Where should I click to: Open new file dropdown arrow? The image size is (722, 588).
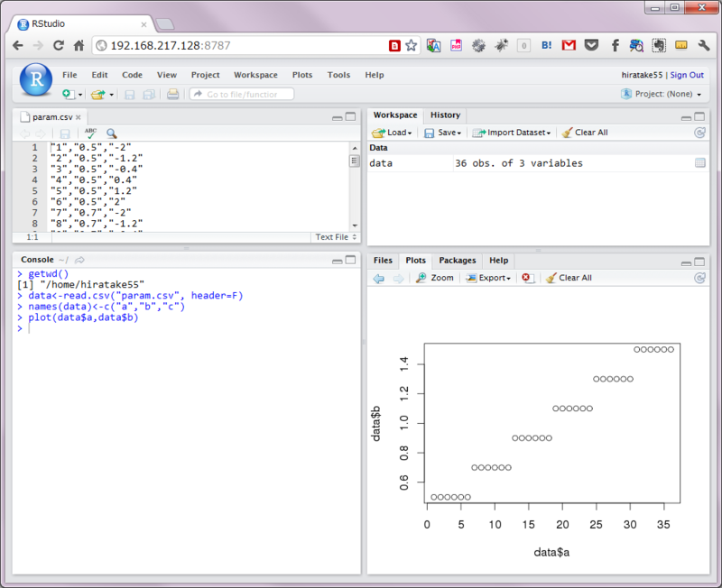(80, 95)
